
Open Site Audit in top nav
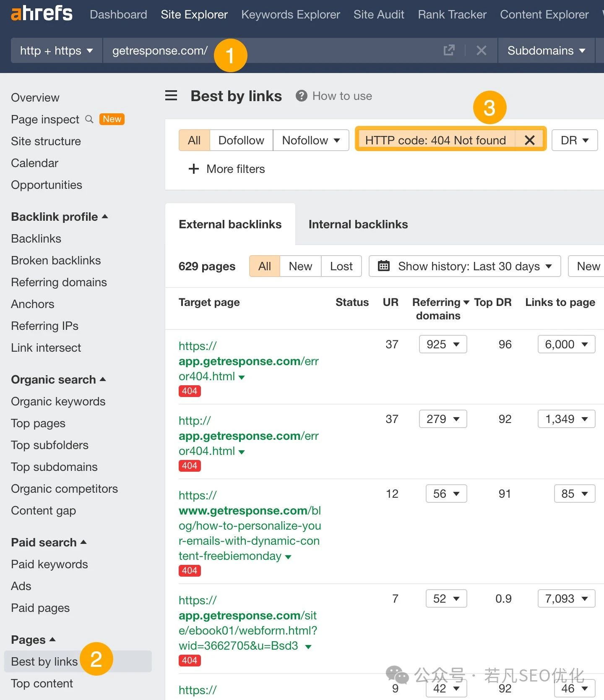click(x=379, y=14)
